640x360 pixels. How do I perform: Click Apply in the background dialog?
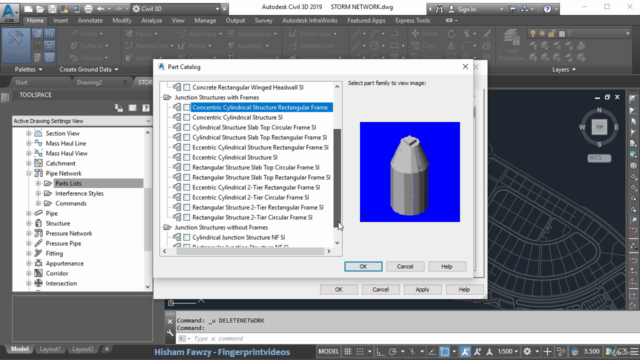click(x=422, y=289)
